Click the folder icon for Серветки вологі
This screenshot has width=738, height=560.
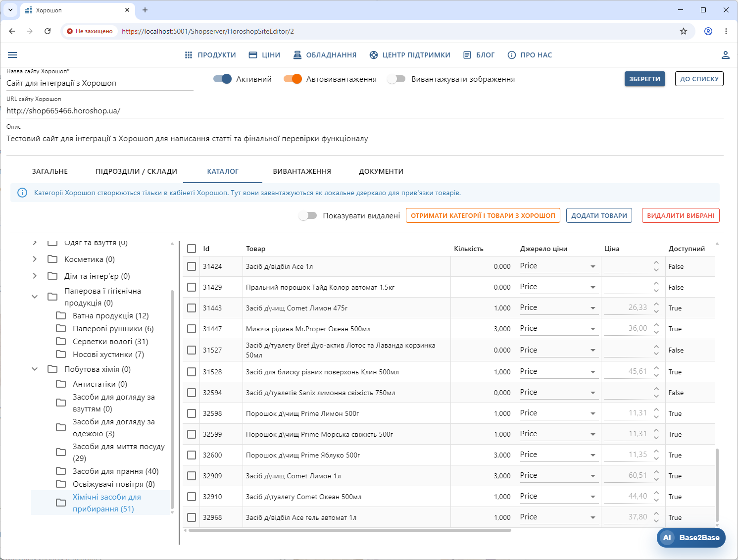(61, 341)
